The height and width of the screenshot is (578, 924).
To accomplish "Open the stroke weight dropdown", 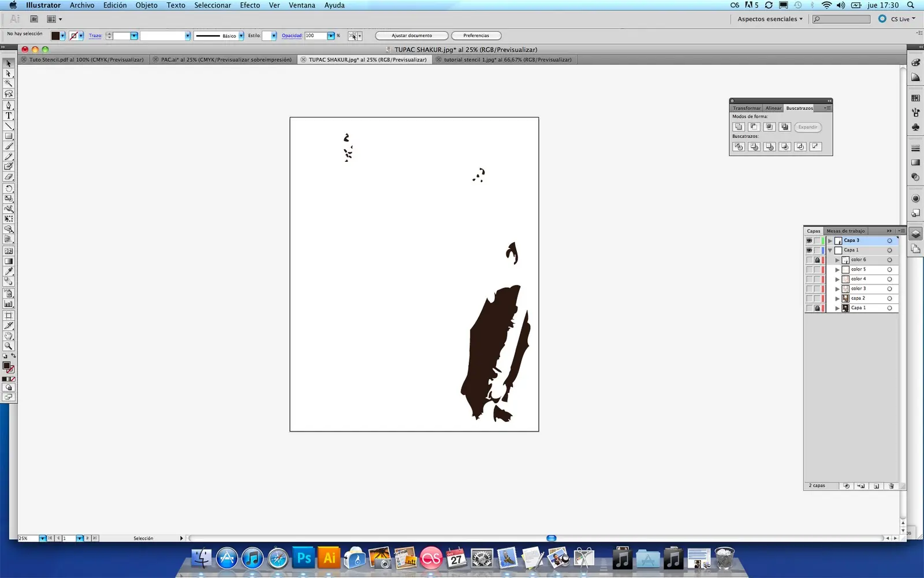I will (x=134, y=36).
